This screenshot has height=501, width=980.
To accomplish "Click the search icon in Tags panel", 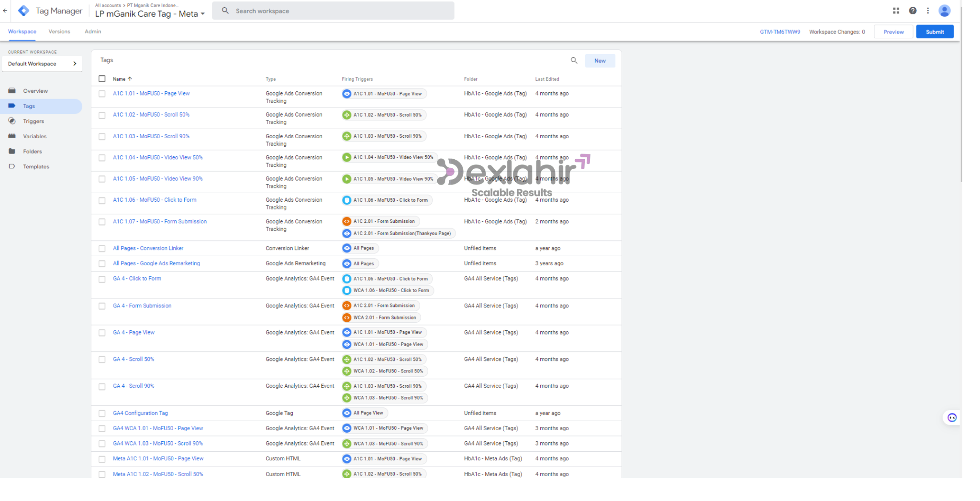I will (x=574, y=60).
